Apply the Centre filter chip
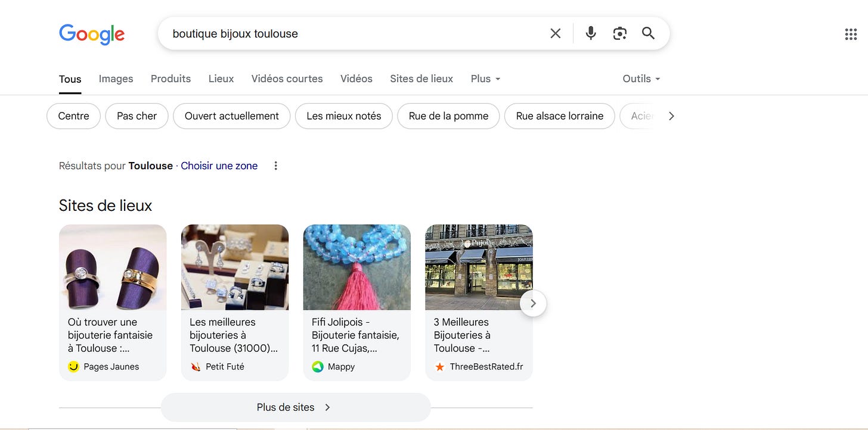The width and height of the screenshot is (868, 430). (x=74, y=116)
